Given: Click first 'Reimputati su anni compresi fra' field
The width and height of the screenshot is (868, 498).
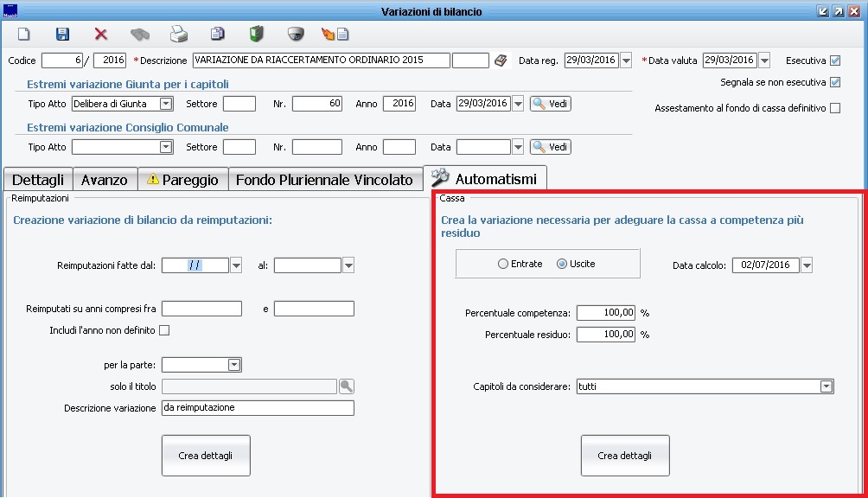Looking at the screenshot, I should [x=201, y=309].
